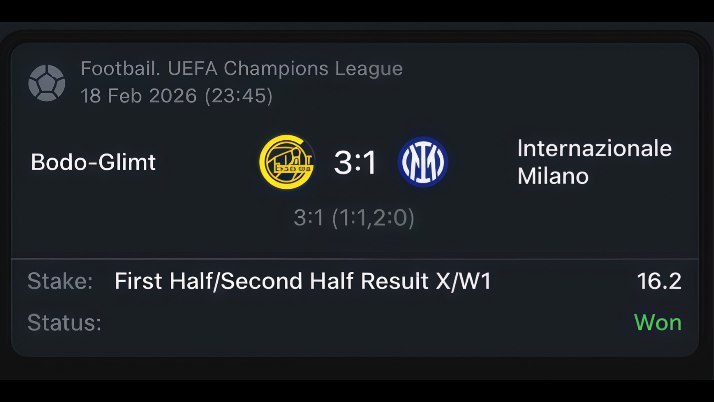The width and height of the screenshot is (714, 402).
Task: Click the word Milano under Internazionale
Action: 553,176
